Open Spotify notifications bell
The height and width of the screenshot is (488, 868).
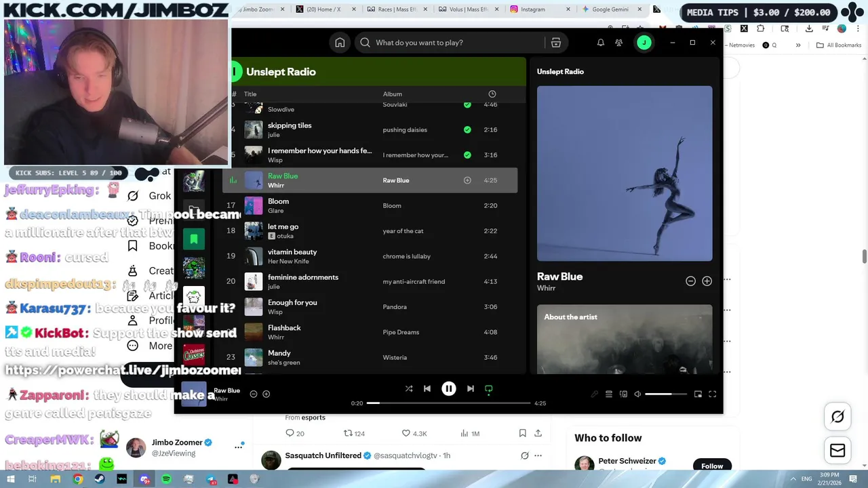600,43
